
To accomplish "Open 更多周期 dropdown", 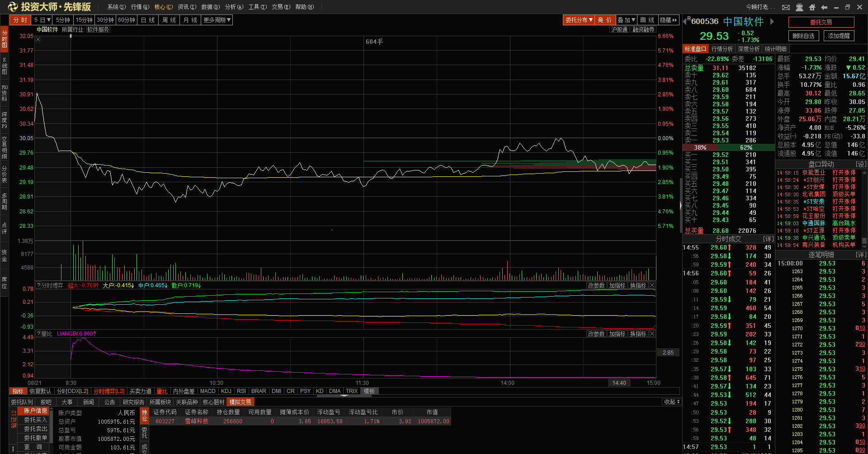I will (x=217, y=20).
